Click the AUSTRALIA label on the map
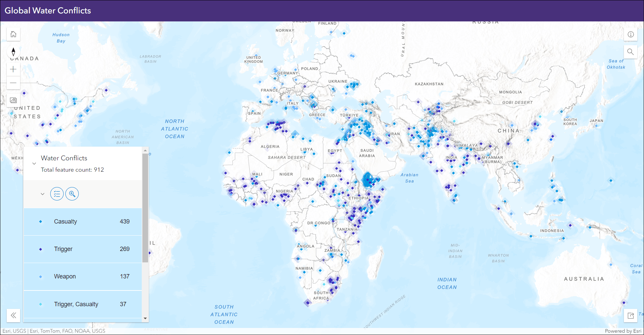644x335 pixels. pos(584,279)
